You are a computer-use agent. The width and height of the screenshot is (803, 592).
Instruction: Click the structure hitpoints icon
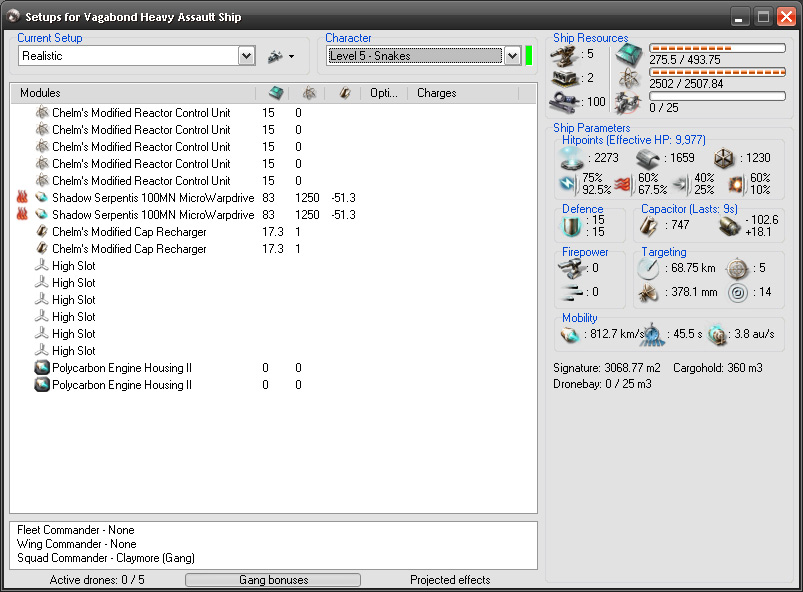724,158
